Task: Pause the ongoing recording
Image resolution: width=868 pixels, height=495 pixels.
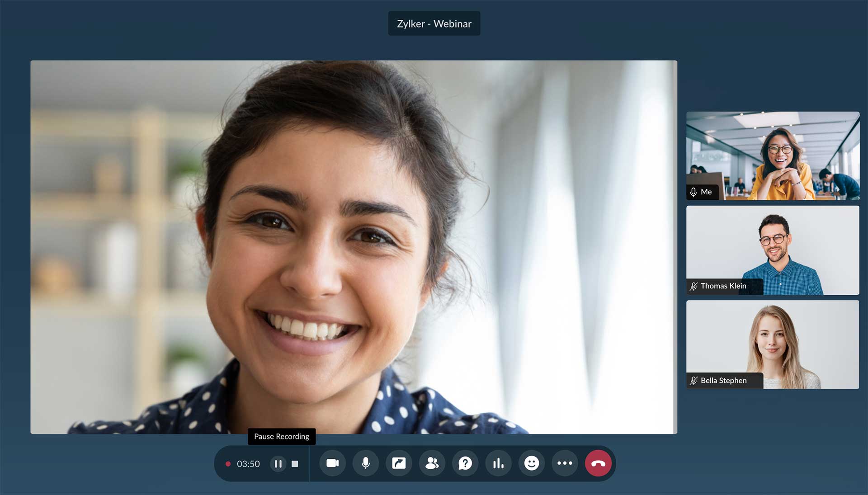Action: (x=278, y=464)
